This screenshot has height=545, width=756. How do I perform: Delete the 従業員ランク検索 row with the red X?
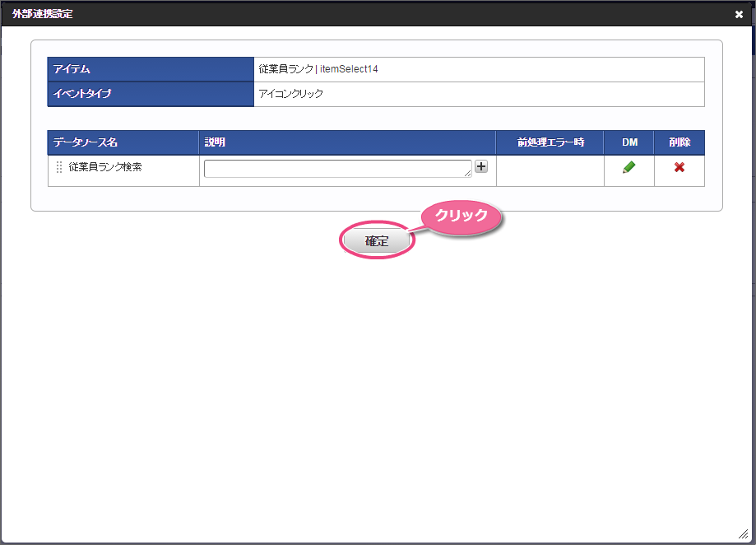click(x=679, y=167)
